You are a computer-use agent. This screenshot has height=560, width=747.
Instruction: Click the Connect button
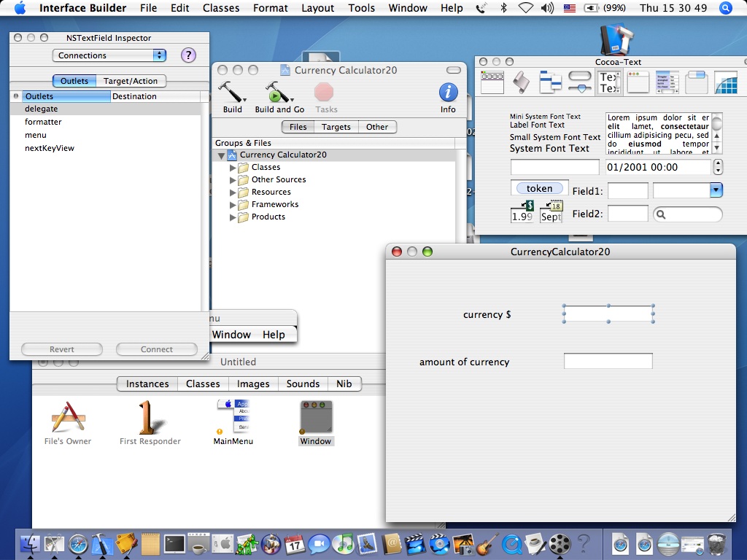pyautogui.click(x=157, y=349)
